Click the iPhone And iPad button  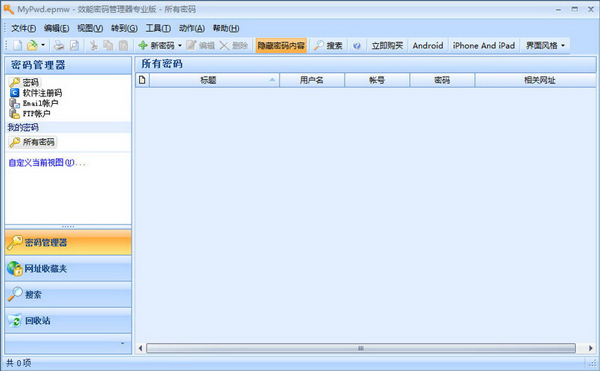tap(484, 46)
